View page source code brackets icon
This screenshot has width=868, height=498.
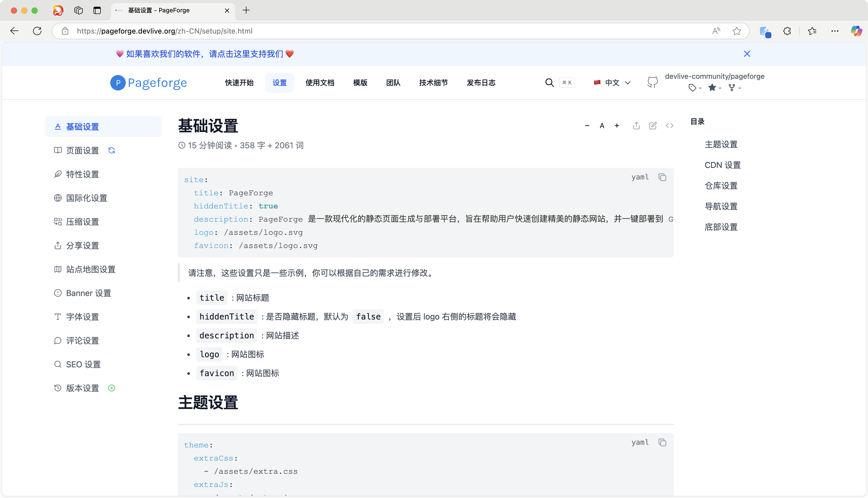[x=669, y=126]
